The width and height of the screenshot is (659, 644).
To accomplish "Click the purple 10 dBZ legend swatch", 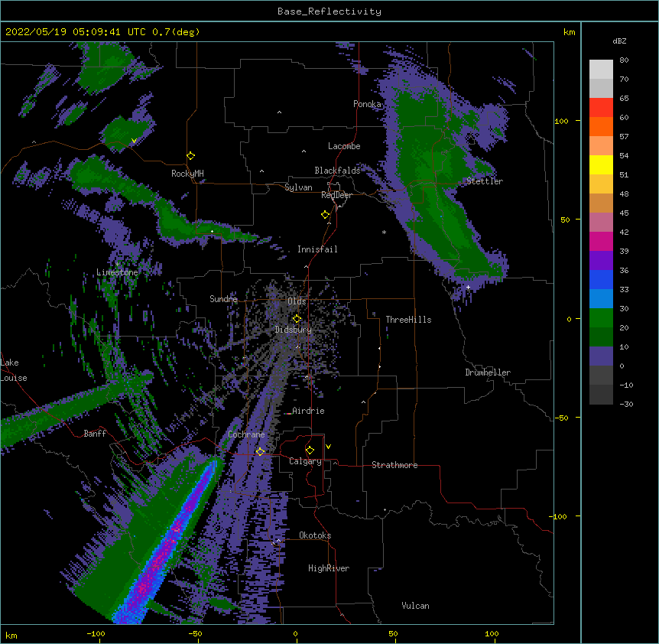I will [x=601, y=356].
